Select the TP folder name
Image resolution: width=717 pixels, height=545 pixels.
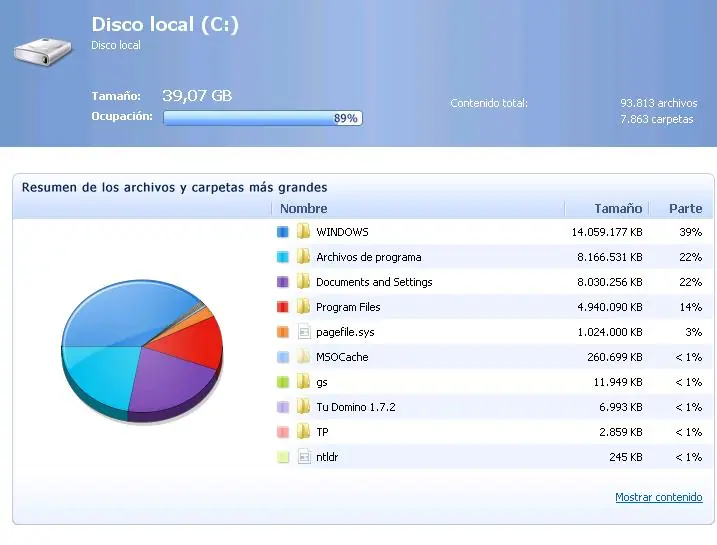(x=322, y=432)
